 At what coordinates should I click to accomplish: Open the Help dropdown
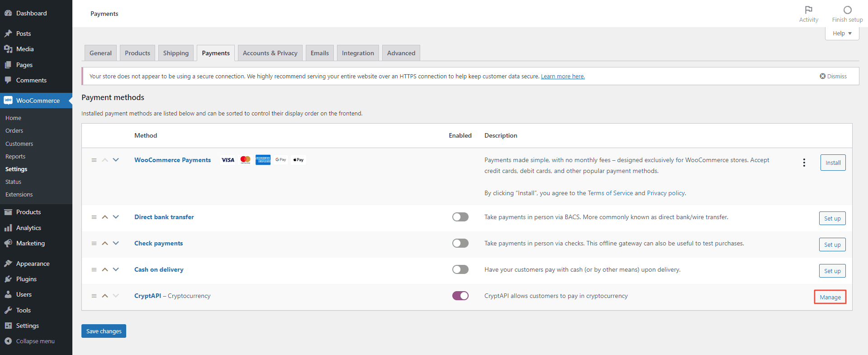coord(842,34)
